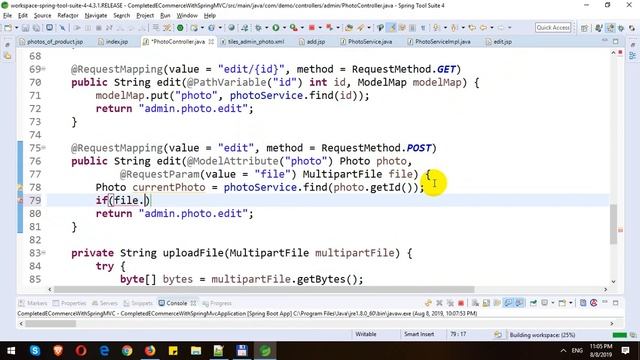This screenshot has height=360, width=640.
Task: Click the Pin Console icon
Action: click(x=533, y=303)
